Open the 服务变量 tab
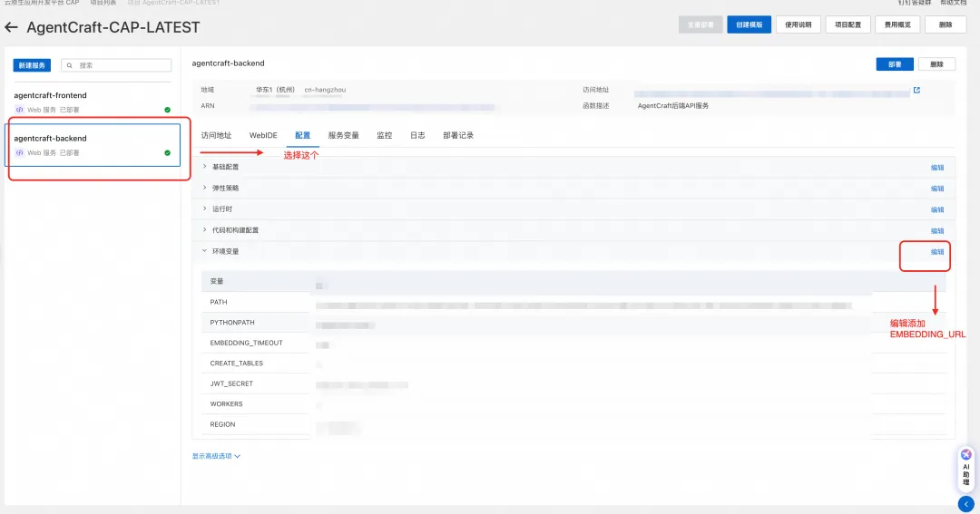This screenshot has width=980, height=514. coord(343,136)
